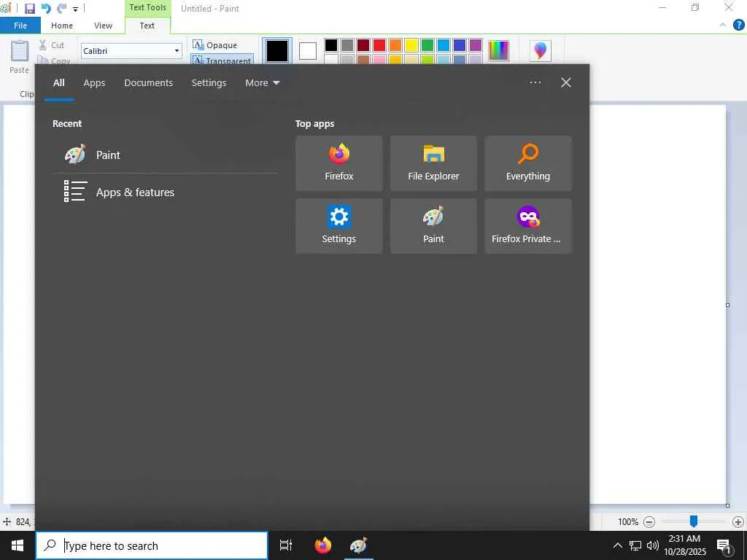747x560 pixels.
Task: Select the Text ribbon tab
Action: point(147,26)
